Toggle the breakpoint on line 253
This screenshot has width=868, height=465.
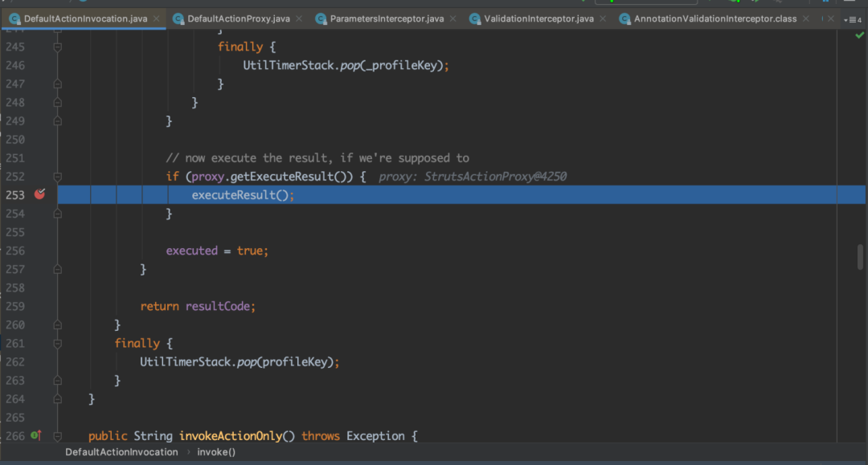(x=39, y=194)
